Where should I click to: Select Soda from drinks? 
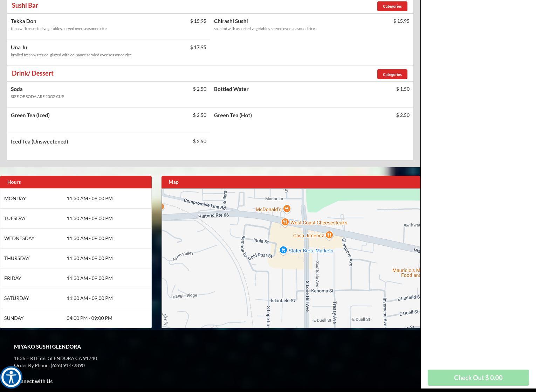pyautogui.click(x=17, y=89)
